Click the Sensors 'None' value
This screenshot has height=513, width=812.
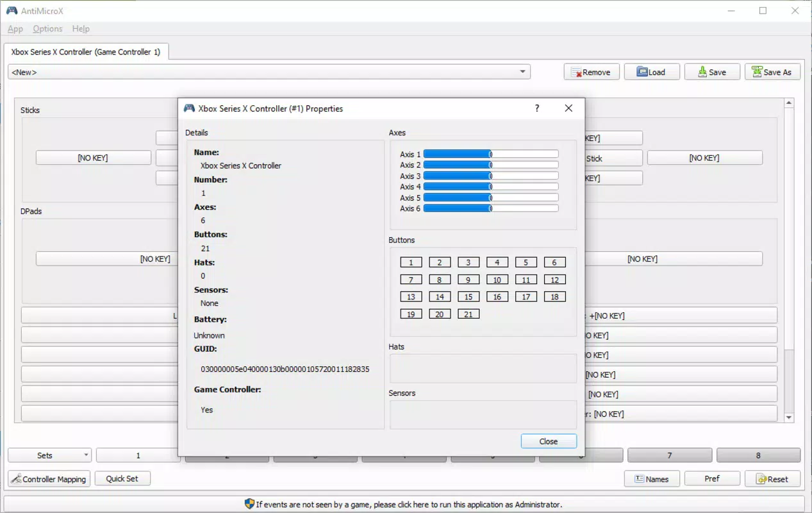click(x=210, y=303)
